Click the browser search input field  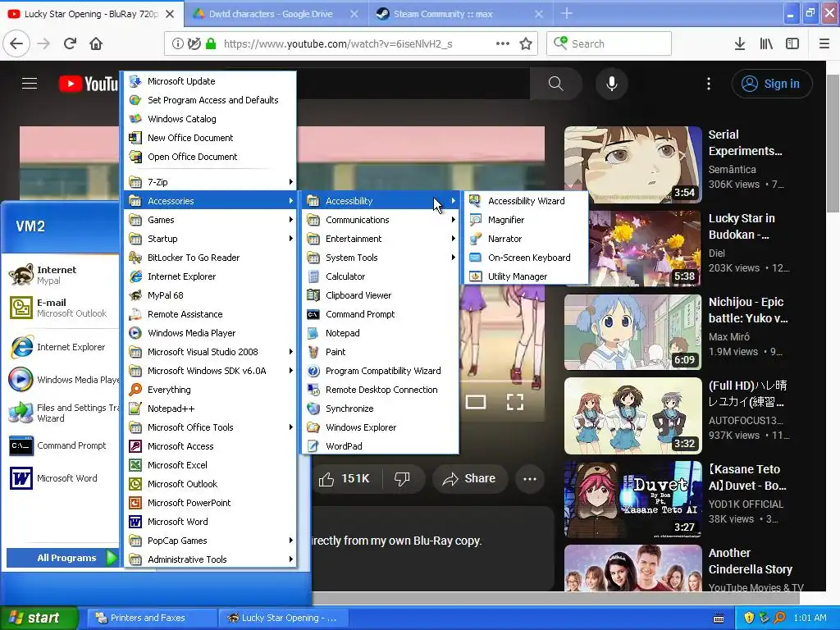[x=609, y=44]
